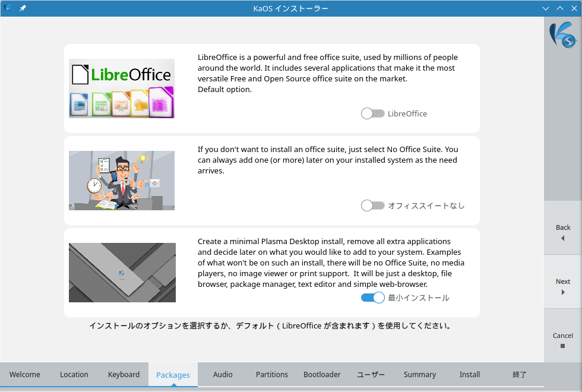Go to the Keyboard tab

(x=124, y=375)
